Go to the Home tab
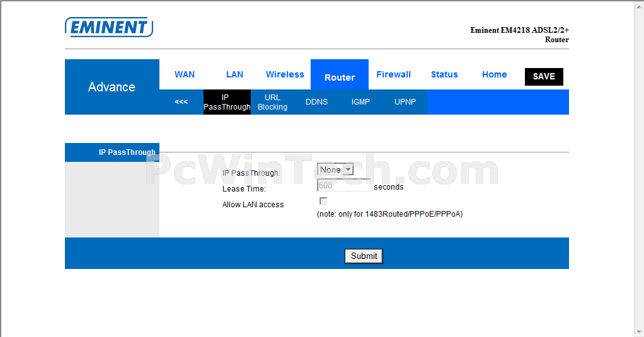 495,74
